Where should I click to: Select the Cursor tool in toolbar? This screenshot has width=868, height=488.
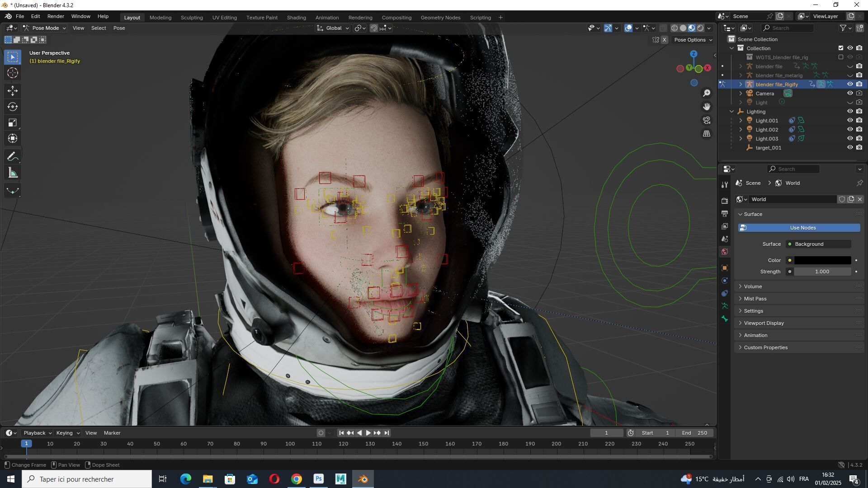[13, 73]
